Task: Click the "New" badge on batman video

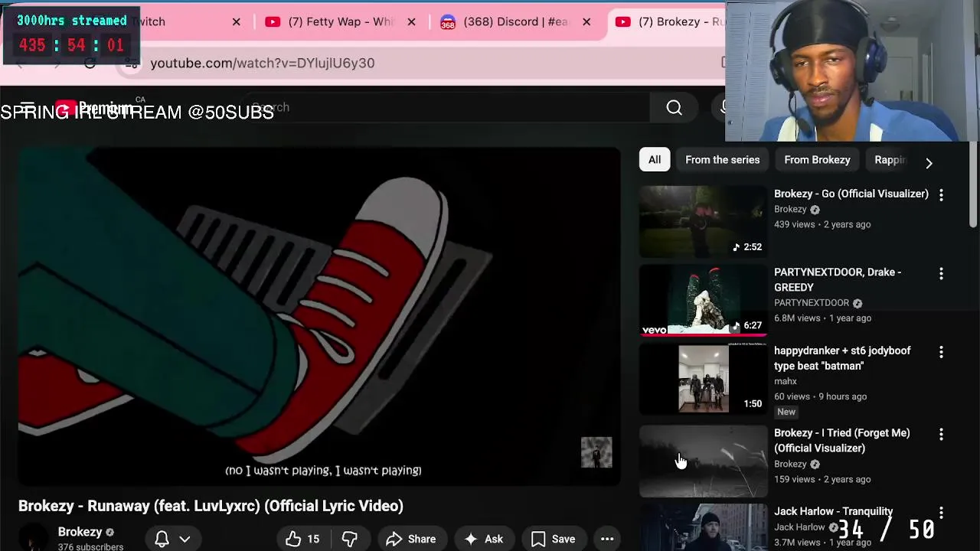Action: coord(786,412)
